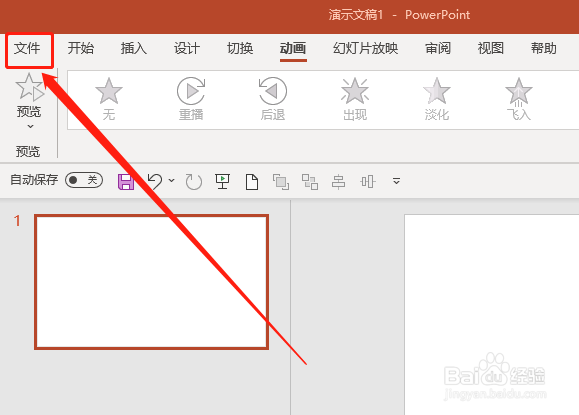Switch to the 开始 ribbon tab
579x415 pixels.
click(80, 49)
